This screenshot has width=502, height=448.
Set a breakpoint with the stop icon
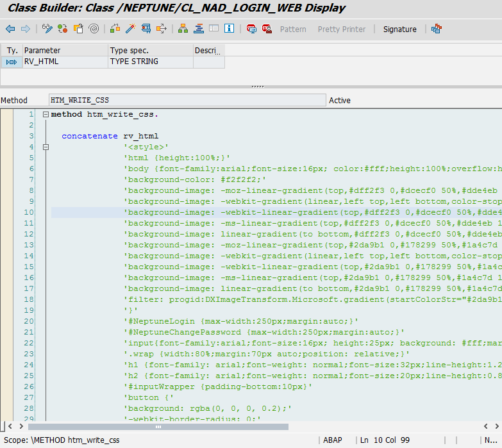(x=251, y=29)
